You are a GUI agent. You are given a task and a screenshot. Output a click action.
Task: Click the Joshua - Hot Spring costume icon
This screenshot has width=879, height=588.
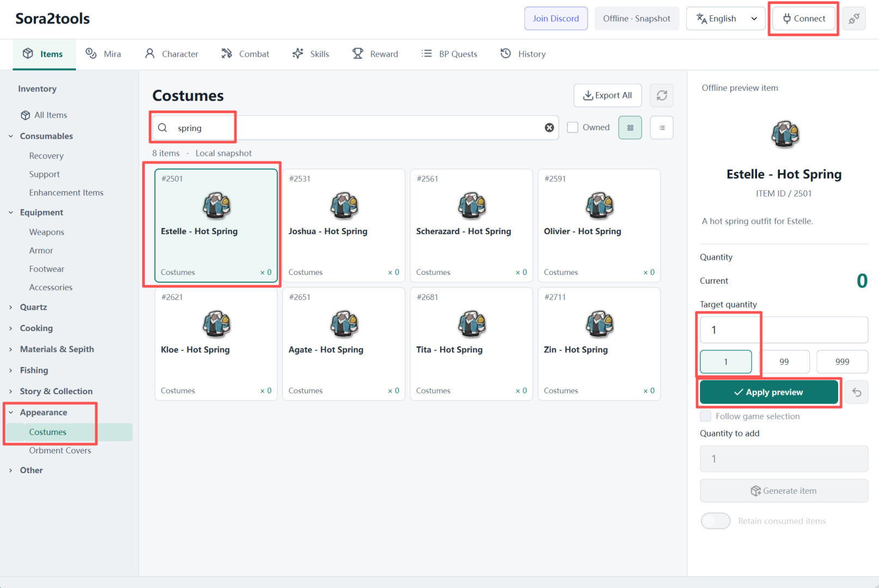[x=344, y=205]
